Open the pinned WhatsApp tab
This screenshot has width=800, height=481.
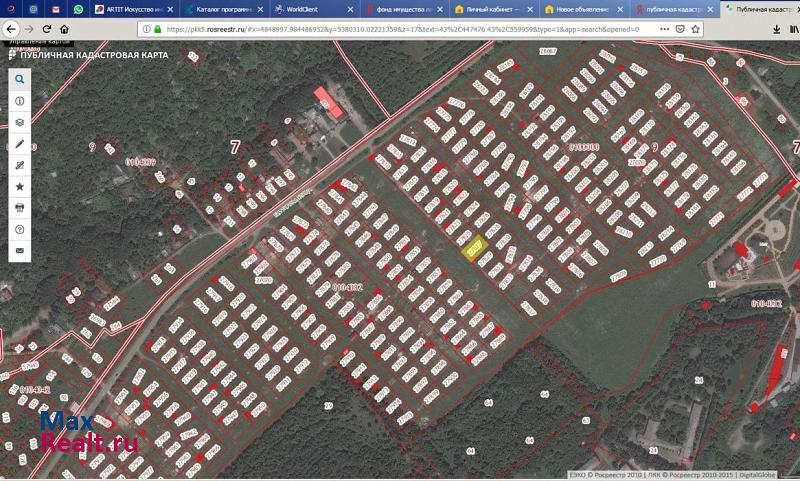coord(78,9)
